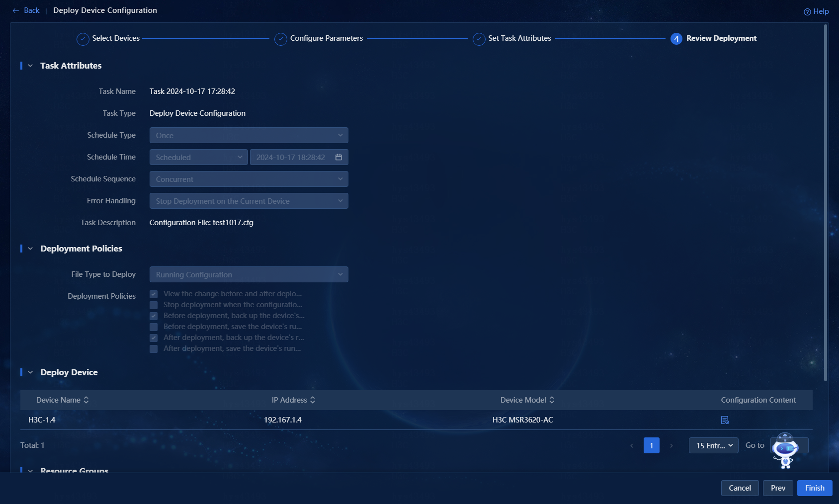Open the 15 Entries per page dropdown

(714, 445)
